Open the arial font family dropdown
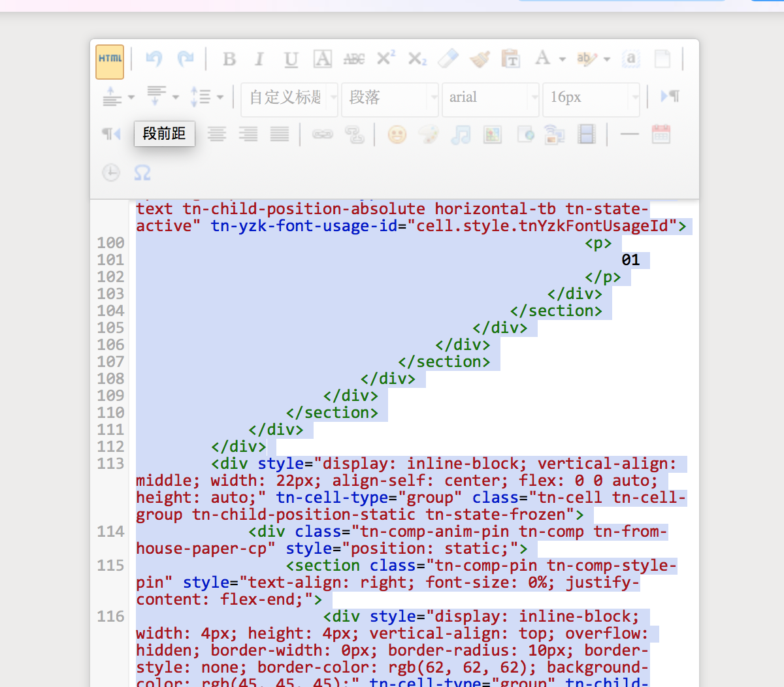 point(491,98)
